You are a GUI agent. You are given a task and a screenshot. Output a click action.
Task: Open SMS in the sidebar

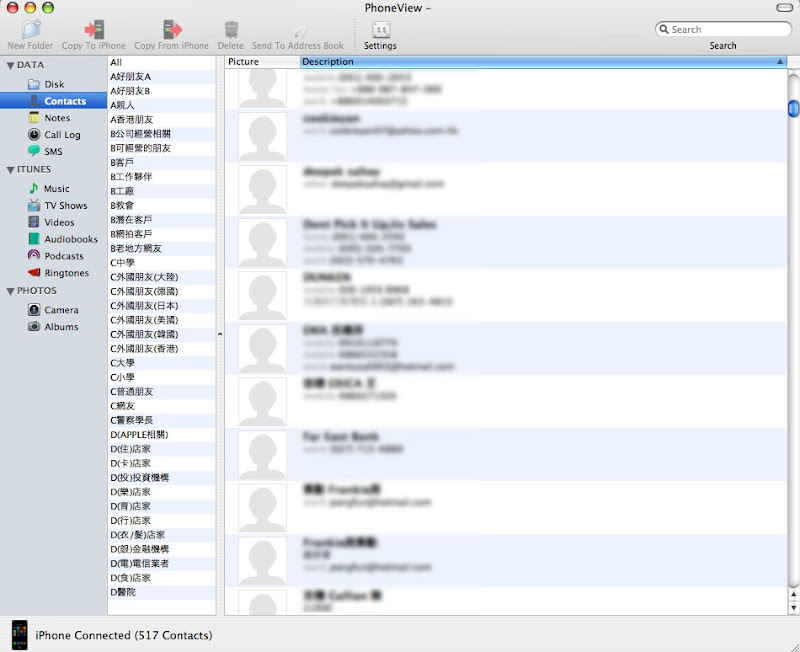pyautogui.click(x=53, y=152)
